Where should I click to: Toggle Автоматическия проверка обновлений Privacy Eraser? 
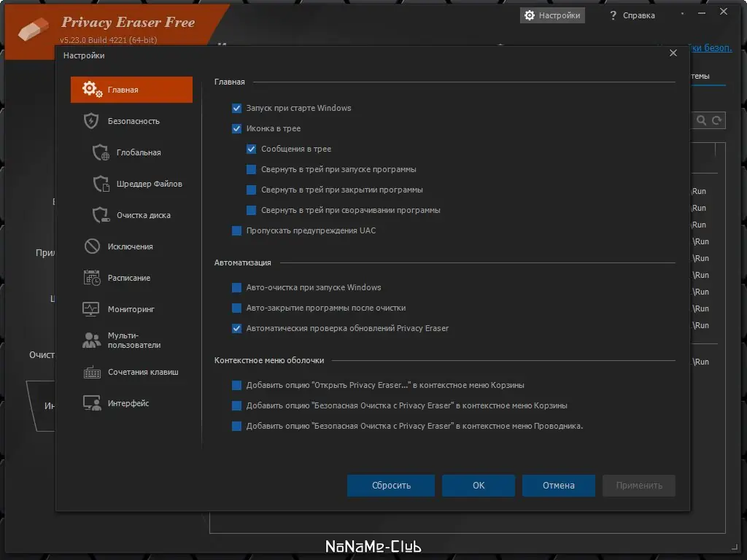click(237, 329)
